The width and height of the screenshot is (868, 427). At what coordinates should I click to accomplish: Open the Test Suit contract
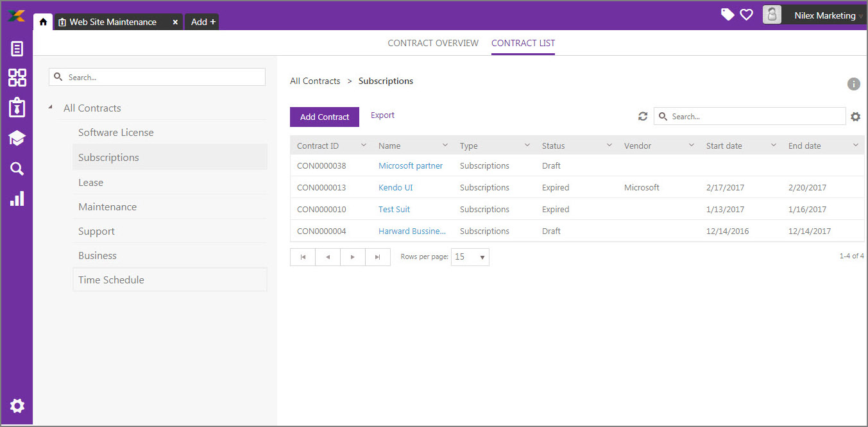394,209
